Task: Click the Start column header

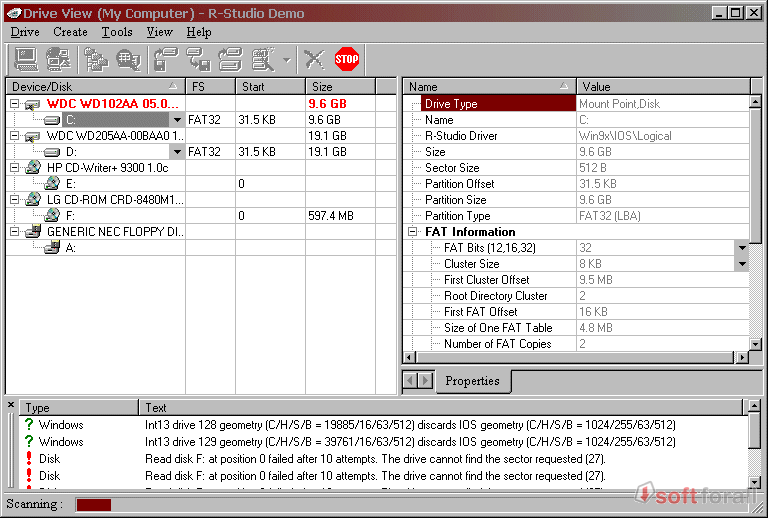Action: tap(270, 87)
